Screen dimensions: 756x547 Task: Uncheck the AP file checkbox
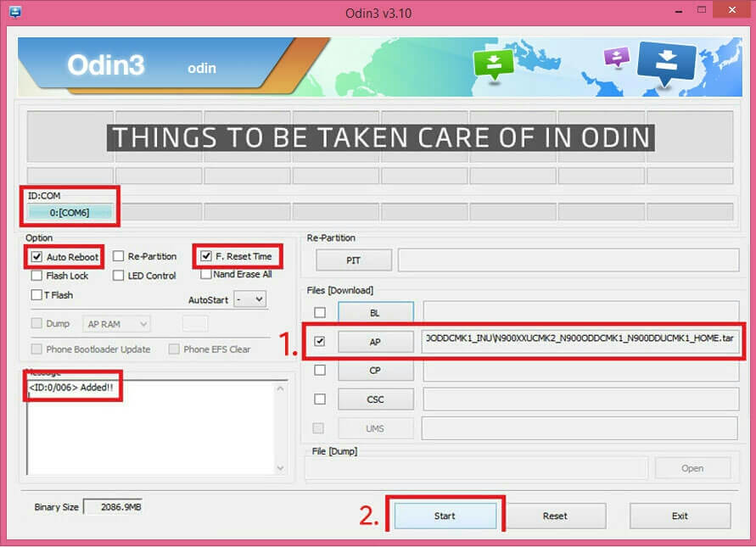(319, 341)
